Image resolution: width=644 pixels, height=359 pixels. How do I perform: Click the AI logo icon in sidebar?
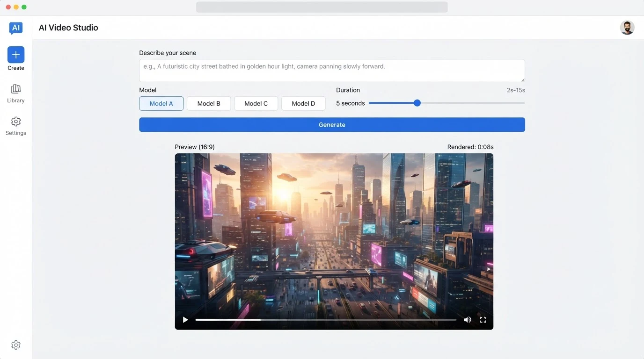(16, 28)
